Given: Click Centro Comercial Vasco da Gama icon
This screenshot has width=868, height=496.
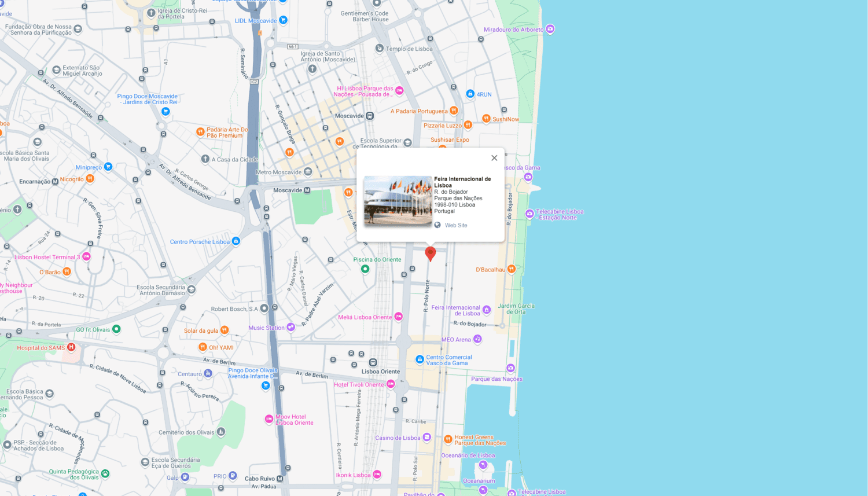Looking at the screenshot, I should click(x=420, y=359).
